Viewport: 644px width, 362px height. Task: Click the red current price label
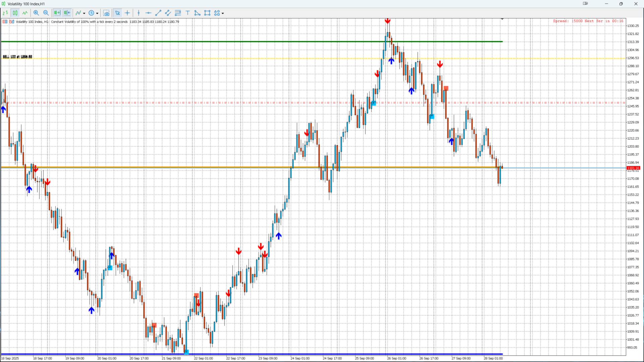tap(633, 168)
